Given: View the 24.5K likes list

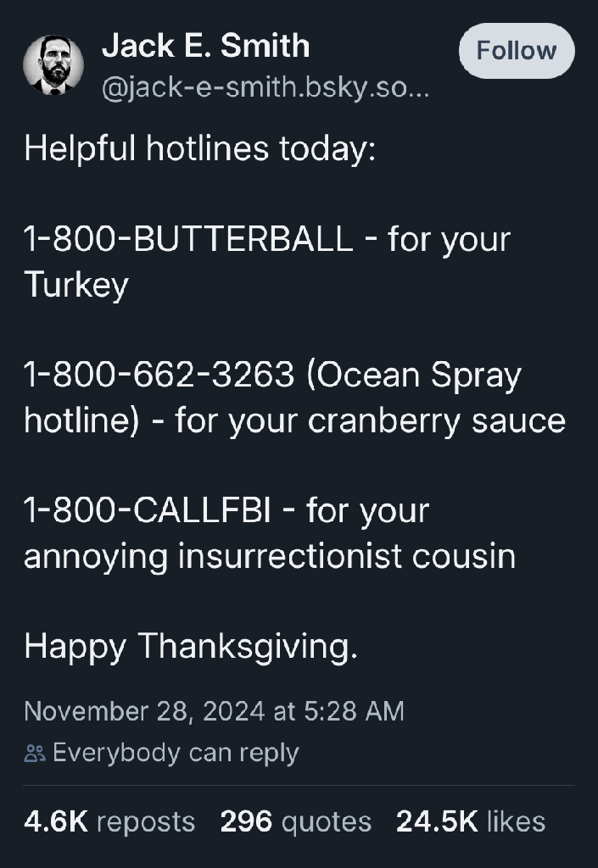Looking at the screenshot, I should [471, 821].
